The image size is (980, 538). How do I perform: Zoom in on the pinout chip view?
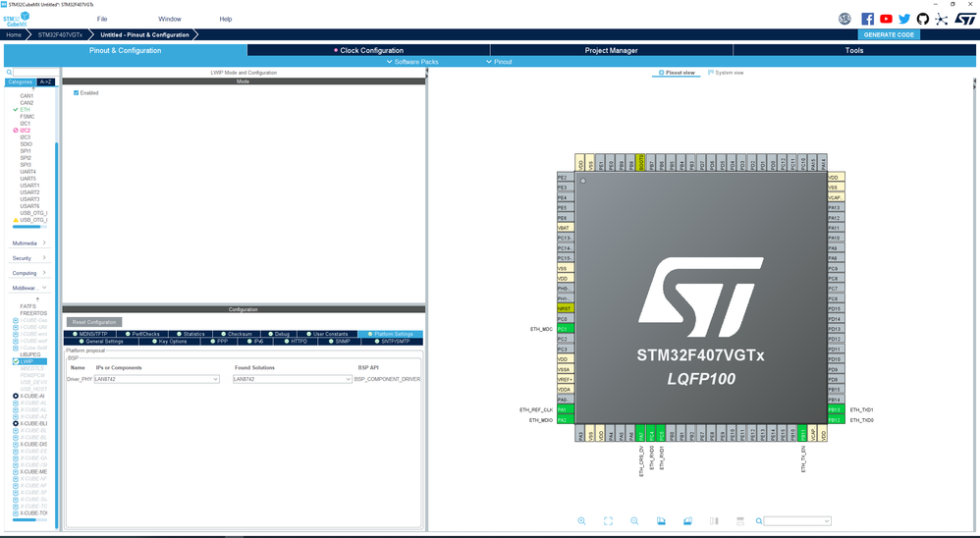[582, 521]
